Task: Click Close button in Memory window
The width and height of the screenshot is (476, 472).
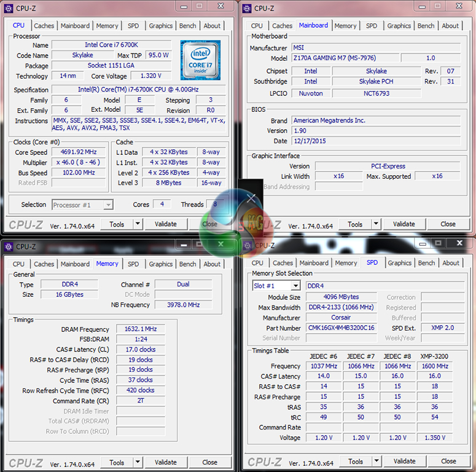Action: click(210, 463)
